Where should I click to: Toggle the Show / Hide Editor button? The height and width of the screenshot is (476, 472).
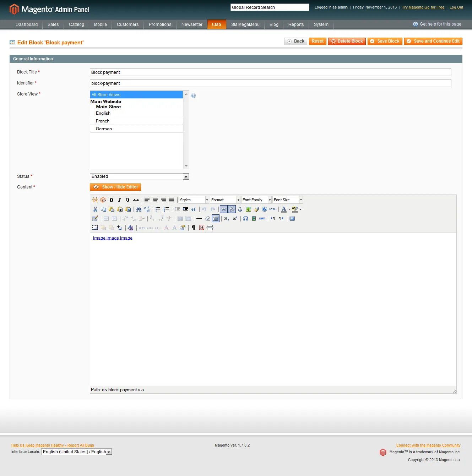(115, 187)
